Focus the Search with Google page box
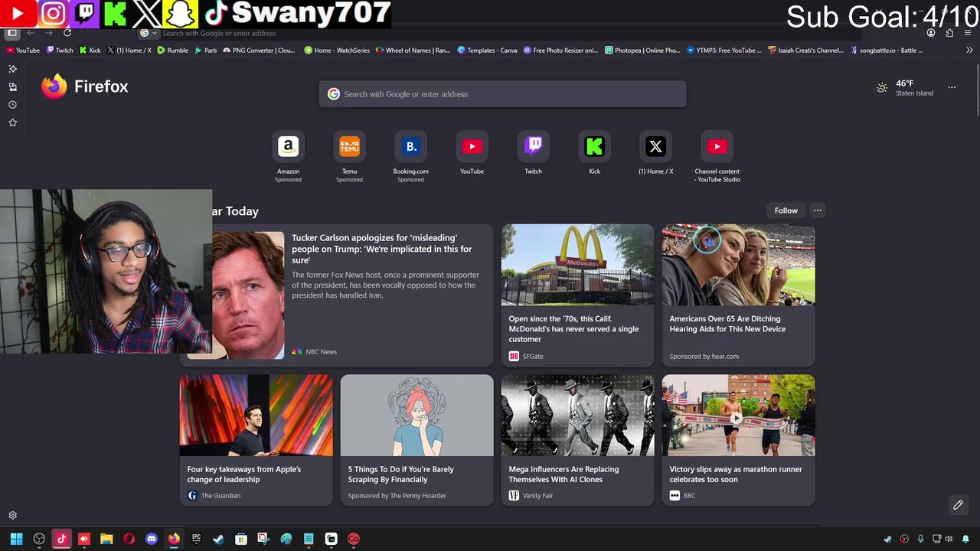This screenshot has width=980, height=551. tap(502, 94)
